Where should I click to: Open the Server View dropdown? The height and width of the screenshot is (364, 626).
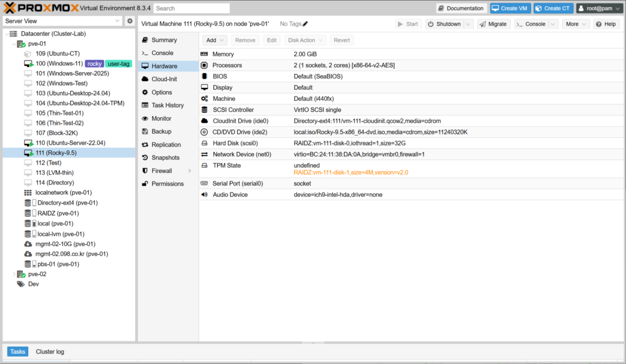coord(62,21)
